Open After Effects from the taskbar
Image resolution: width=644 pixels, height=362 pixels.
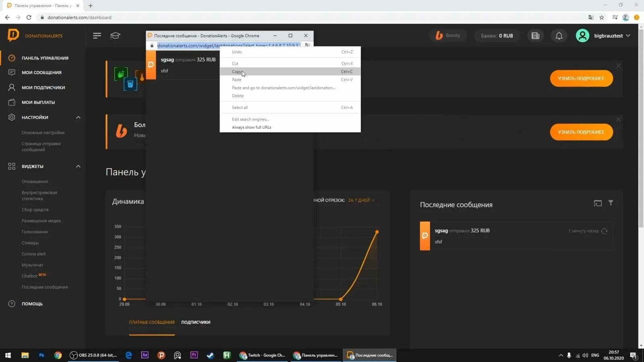[x=145, y=355]
